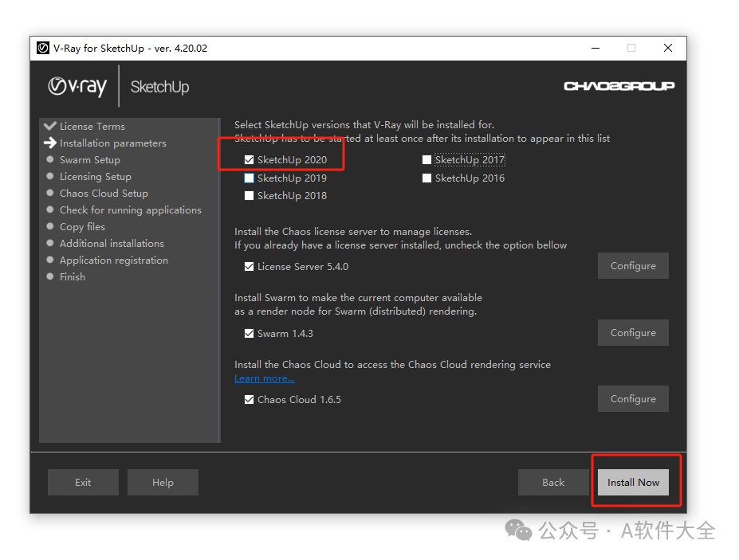Tick the SketchUp 2018 checkbox
Screen dimensions: 739x560
(x=249, y=196)
